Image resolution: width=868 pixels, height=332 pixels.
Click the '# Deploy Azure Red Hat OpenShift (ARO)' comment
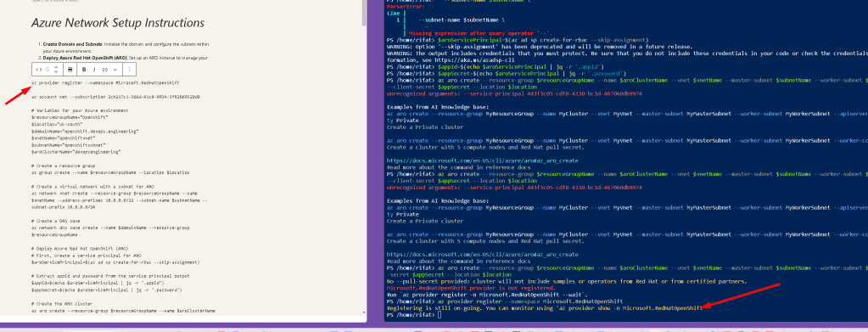79,248
